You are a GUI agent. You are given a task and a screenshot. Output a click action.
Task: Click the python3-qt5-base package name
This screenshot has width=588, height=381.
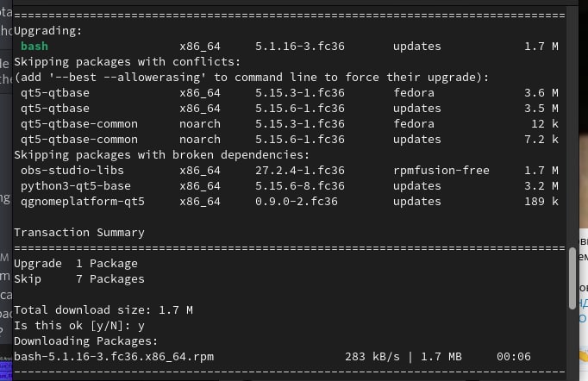(76, 186)
